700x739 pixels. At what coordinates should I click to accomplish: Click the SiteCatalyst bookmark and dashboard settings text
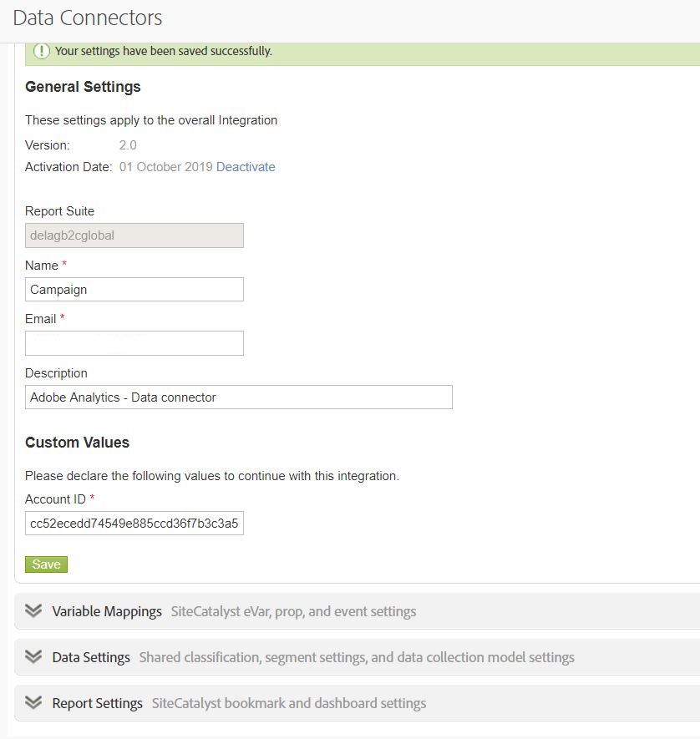[x=289, y=703]
